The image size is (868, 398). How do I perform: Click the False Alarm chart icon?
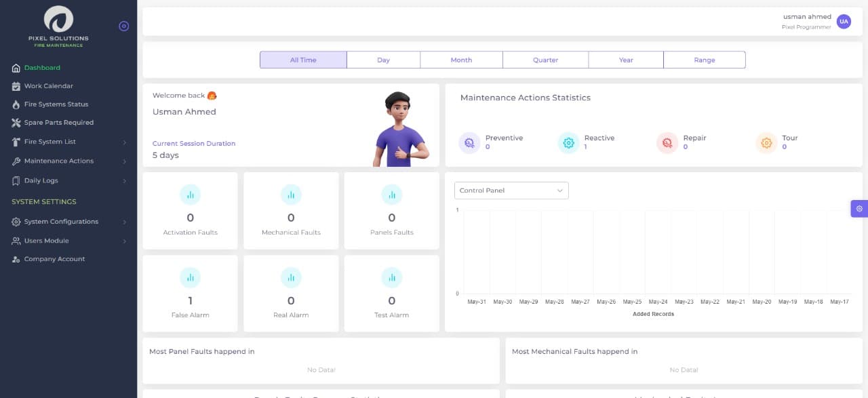[191, 277]
